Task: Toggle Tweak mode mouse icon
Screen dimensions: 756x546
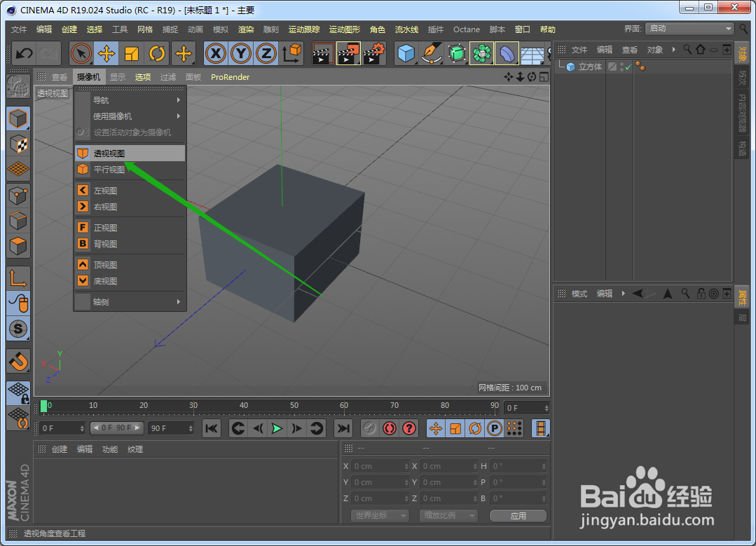Action: [18, 303]
